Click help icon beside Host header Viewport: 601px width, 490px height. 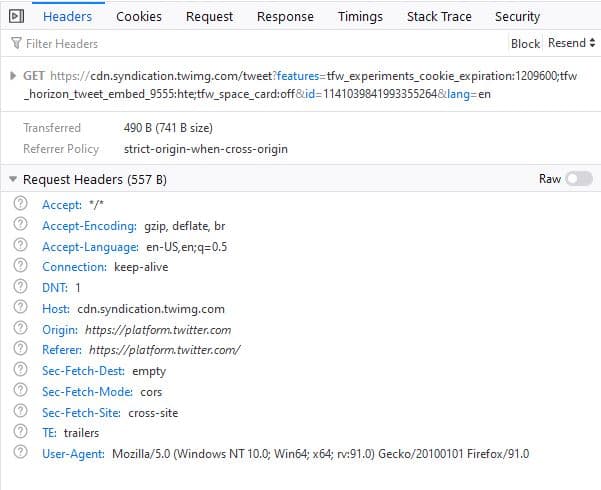20,309
